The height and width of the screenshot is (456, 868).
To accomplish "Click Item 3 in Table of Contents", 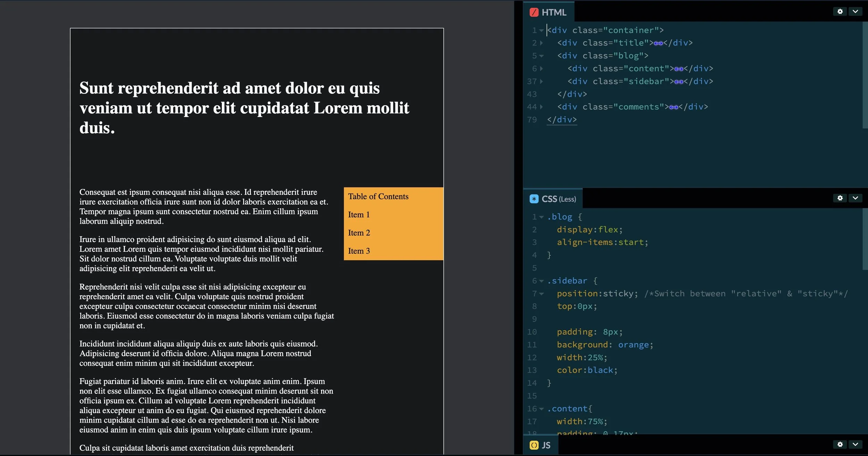I will 359,251.
